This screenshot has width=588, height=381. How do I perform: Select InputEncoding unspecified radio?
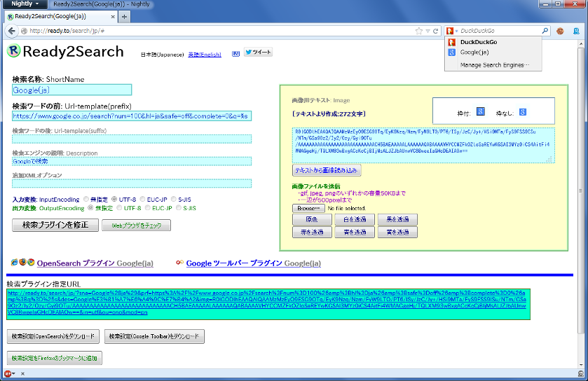[86, 200]
